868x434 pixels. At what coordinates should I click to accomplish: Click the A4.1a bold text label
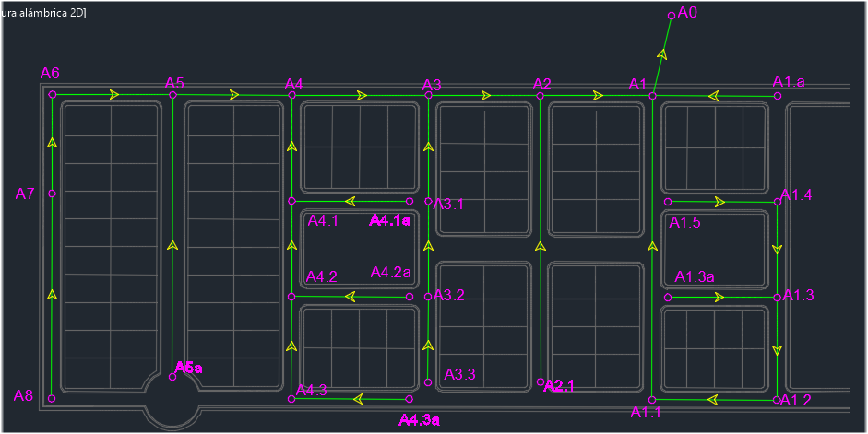[x=389, y=220]
